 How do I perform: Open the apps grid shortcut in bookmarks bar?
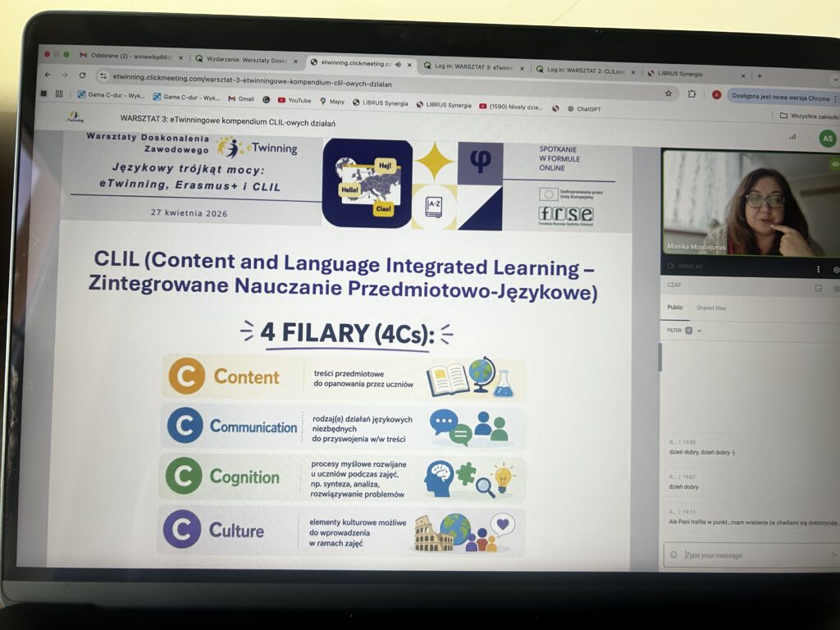[x=59, y=94]
